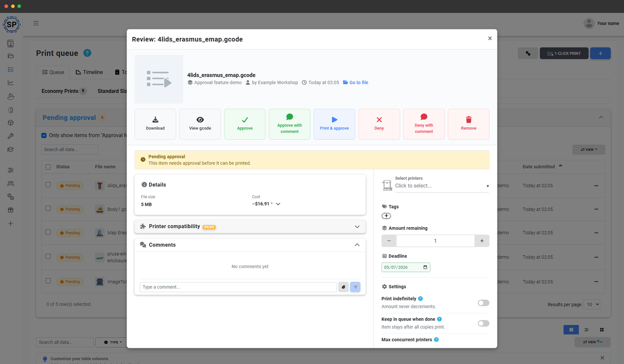This screenshot has width=624, height=364.
Task: Open the Deadline date picker calendar icon
Action: 425,267
